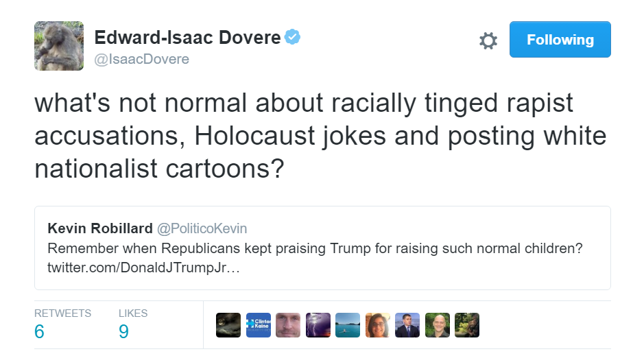The image size is (644, 356).
Task: Click the woman with glasses avatar
Action: click(377, 325)
